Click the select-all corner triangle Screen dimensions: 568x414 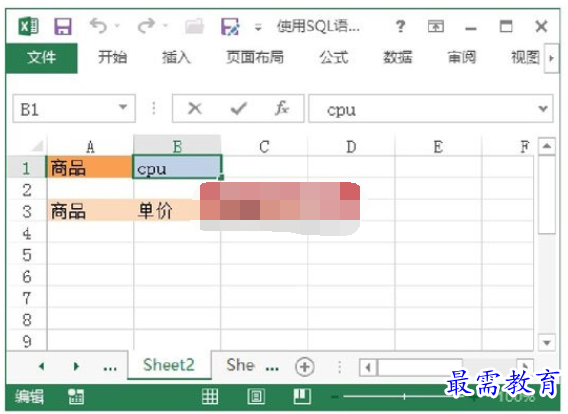37,146
